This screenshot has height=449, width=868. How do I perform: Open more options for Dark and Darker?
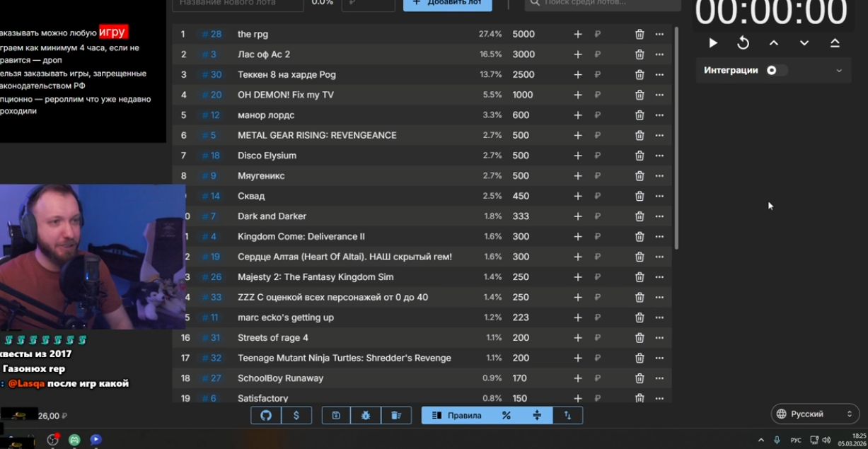(659, 216)
